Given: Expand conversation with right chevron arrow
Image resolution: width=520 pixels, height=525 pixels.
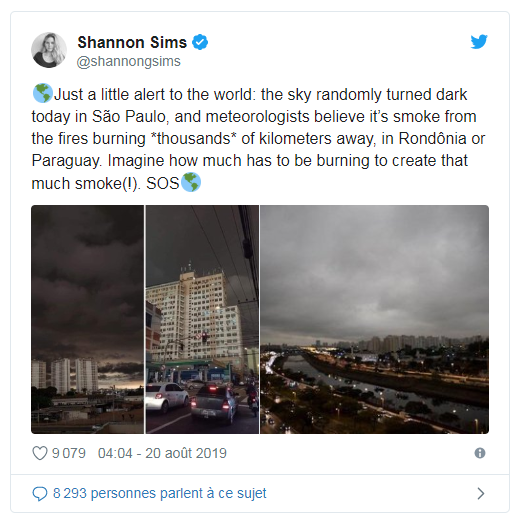Looking at the screenshot, I should [x=480, y=494].
